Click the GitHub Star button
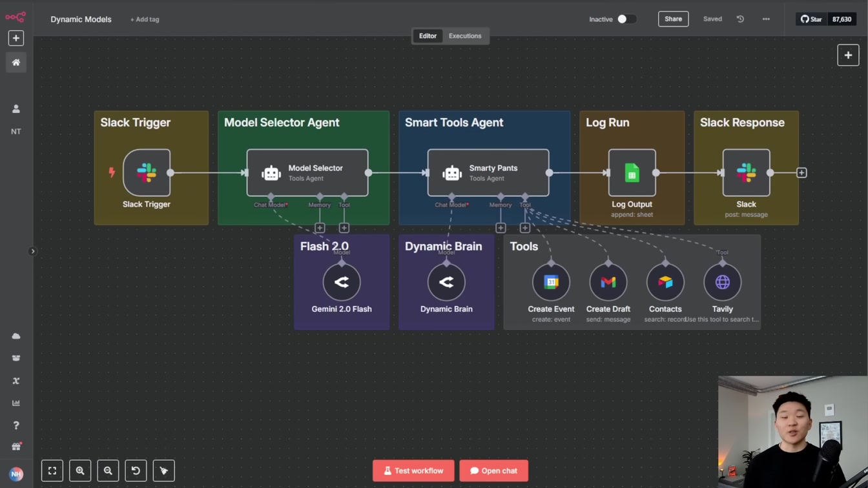Image resolution: width=868 pixels, height=488 pixels. click(812, 19)
